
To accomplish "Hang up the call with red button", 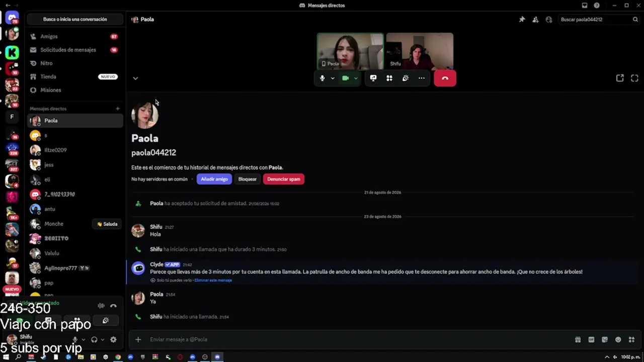I will click(445, 78).
